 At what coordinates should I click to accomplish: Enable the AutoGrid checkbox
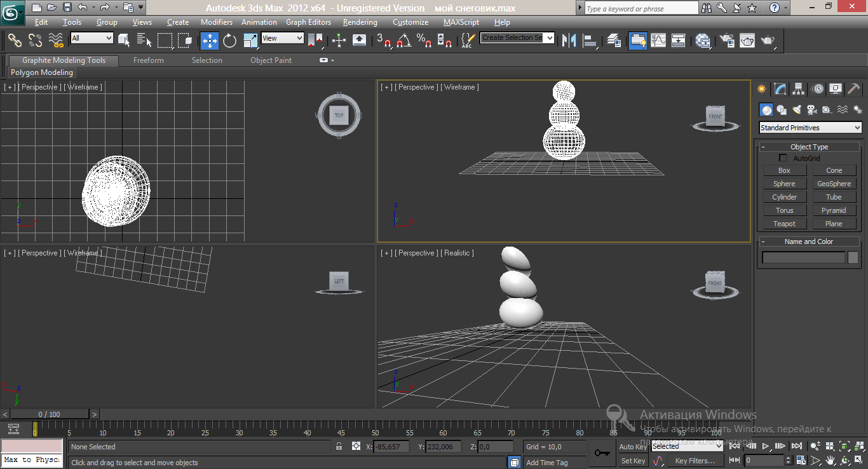(783, 158)
